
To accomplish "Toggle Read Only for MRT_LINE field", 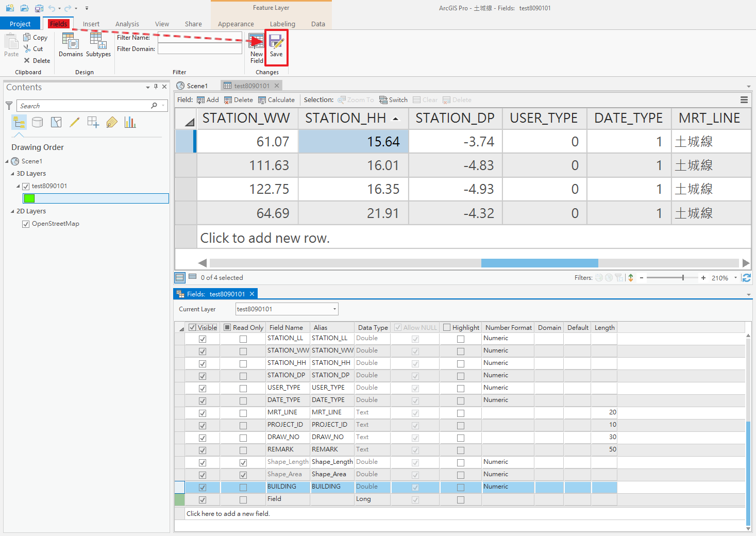I will pyautogui.click(x=243, y=413).
